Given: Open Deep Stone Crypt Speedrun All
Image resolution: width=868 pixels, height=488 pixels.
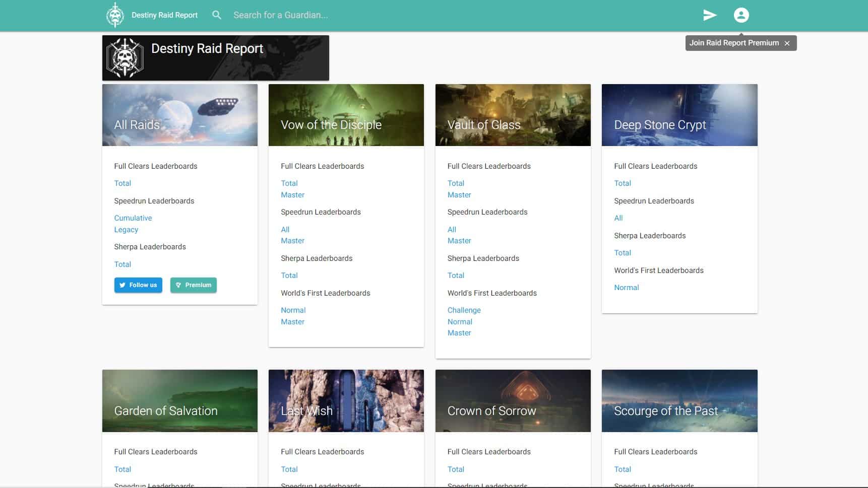Looking at the screenshot, I should coord(618,218).
